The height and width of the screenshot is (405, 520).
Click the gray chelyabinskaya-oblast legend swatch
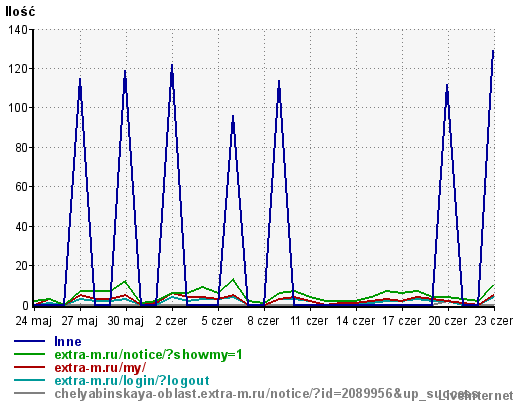(29, 393)
